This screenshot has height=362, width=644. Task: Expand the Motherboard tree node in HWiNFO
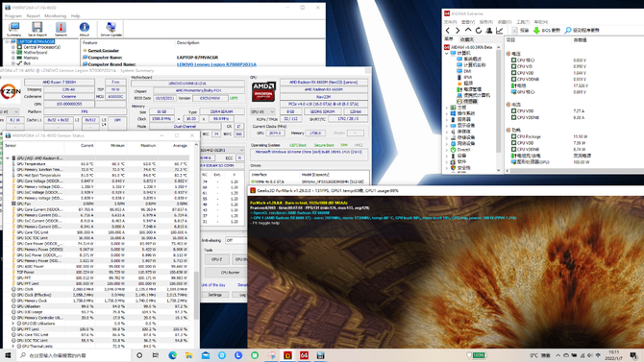[x=13, y=53]
